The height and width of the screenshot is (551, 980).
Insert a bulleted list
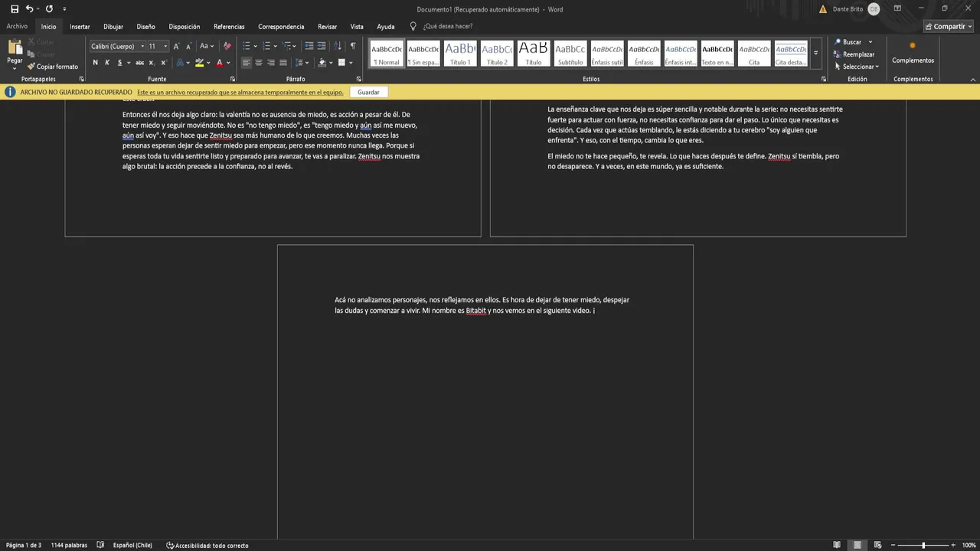246,46
